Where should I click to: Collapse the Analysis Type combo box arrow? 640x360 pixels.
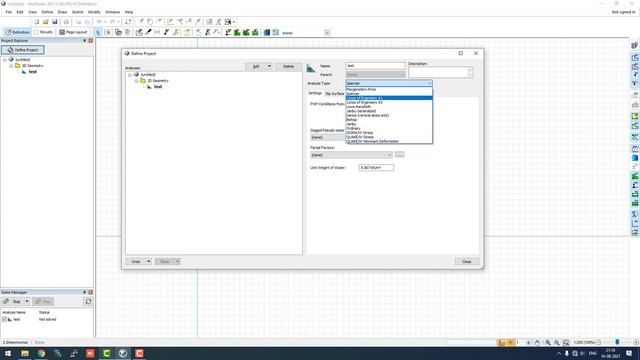pos(429,83)
